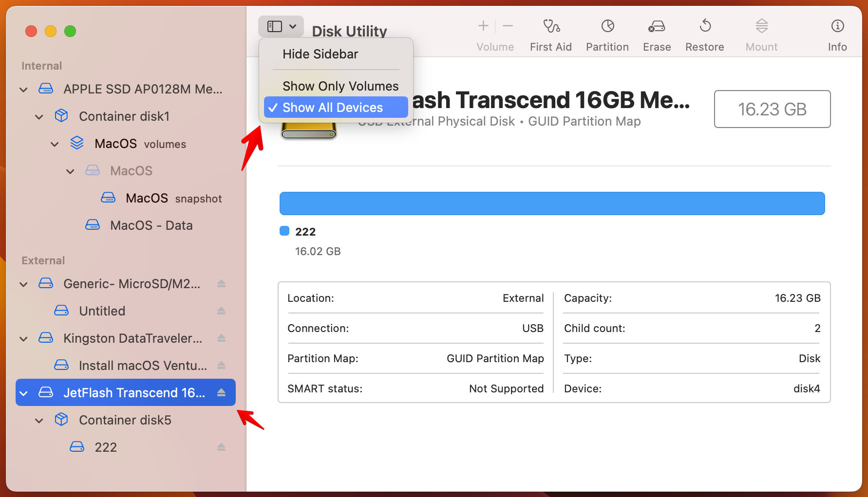Click the Restore arrow icon
Viewport: 868px width, 497px height.
[x=705, y=25]
